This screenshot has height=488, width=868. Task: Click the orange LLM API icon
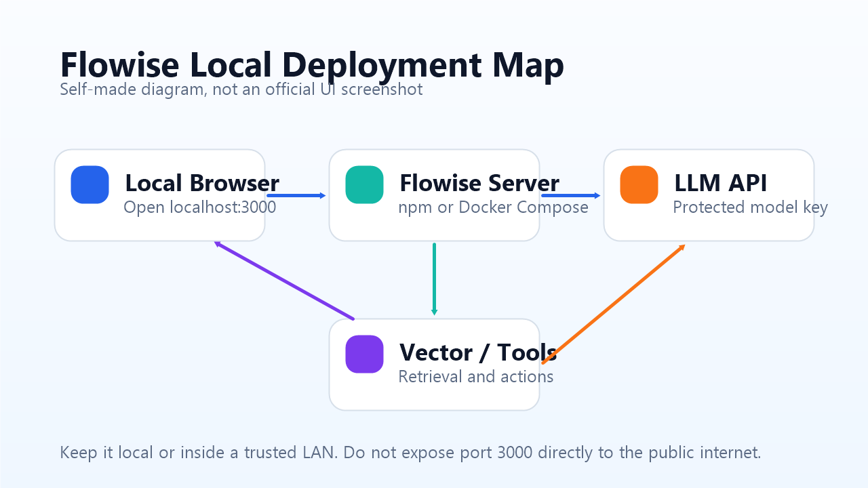639,184
